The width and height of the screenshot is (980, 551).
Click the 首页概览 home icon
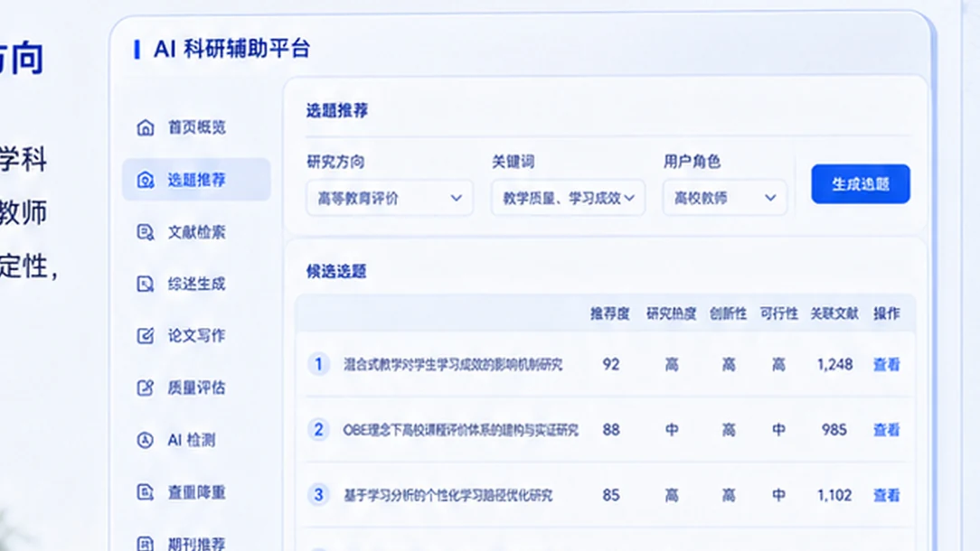click(145, 127)
